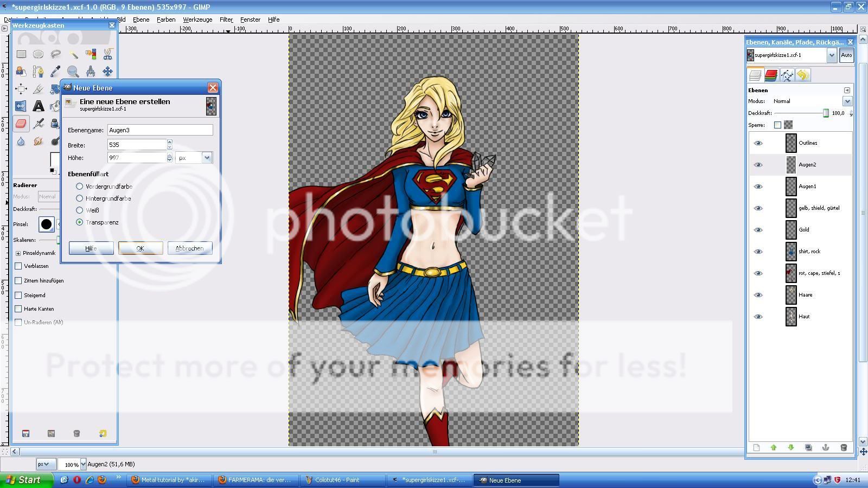
Task: Create new layer in Ebenen dock
Action: [x=756, y=447]
